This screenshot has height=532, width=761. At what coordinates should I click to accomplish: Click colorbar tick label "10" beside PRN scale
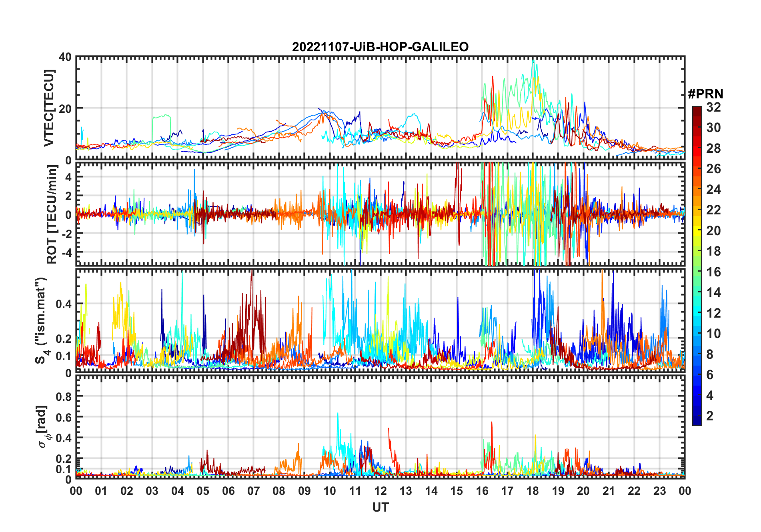tap(713, 334)
